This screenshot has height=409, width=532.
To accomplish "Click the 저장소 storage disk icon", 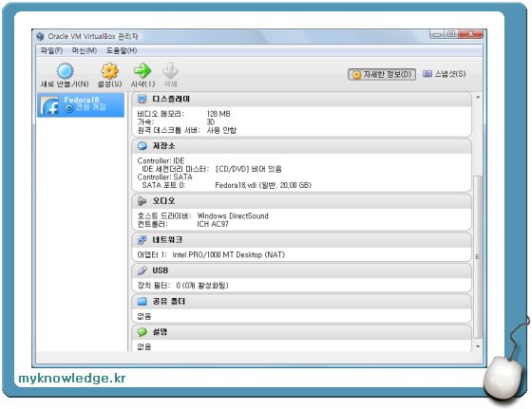I will [142, 146].
